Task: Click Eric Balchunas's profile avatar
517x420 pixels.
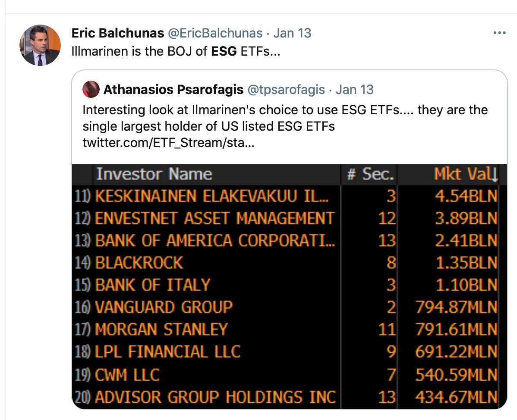Action: click(x=41, y=45)
